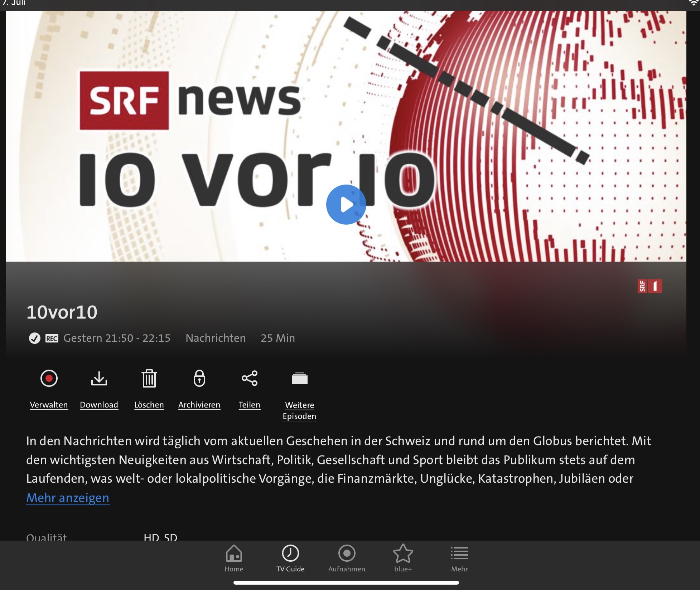Viewport: 700px width, 590px height.
Task: Click the Weitere Episoden text link
Action: point(300,410)
